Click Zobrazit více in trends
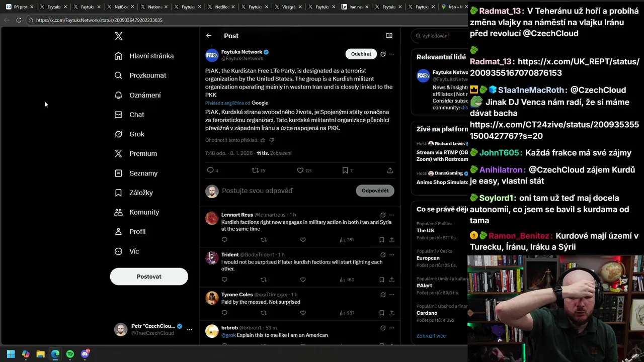 pos(431,336)
